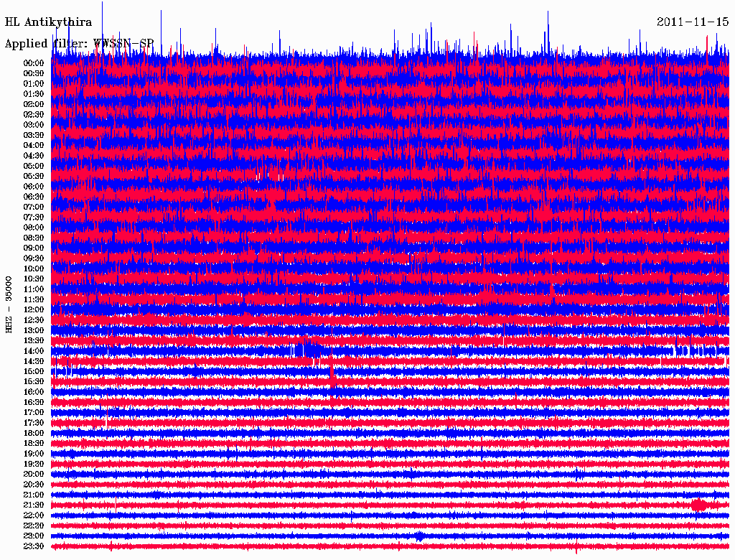Viewport: 735px width, 560px height.
Task: Select the 15:30 time label
Action: pyautogui.click(x=34, y=382)
